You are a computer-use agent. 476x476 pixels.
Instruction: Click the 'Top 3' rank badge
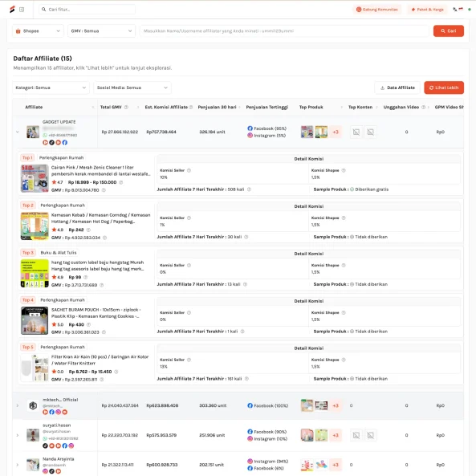click(x=28, y=253)
